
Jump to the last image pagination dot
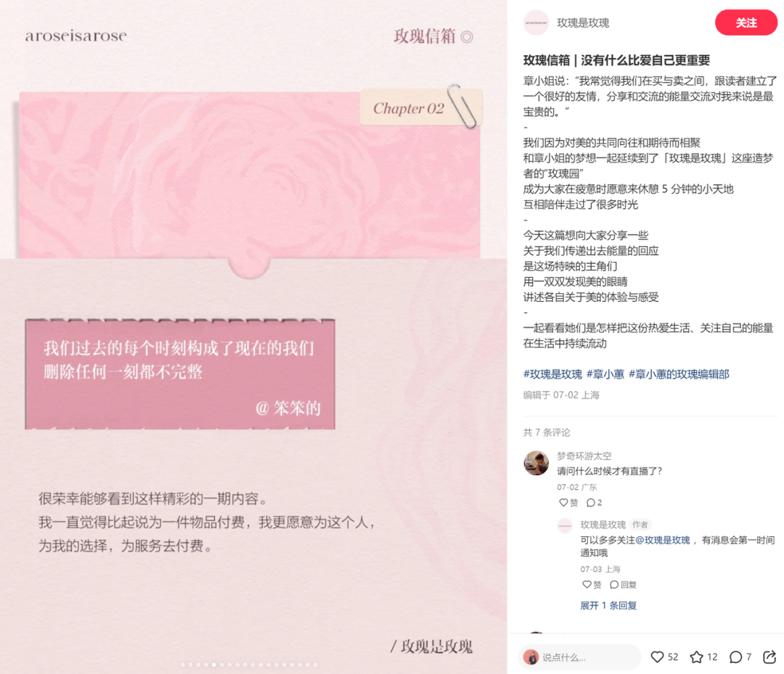(x=316, y=665)
